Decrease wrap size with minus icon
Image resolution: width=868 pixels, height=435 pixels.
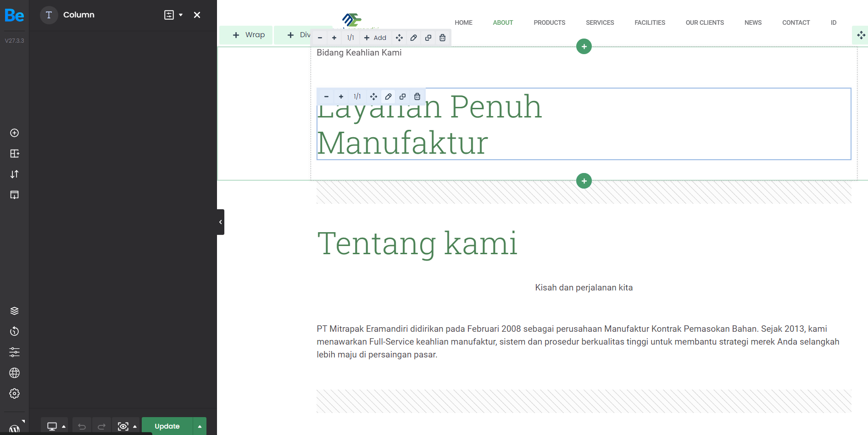coord(320,38)
